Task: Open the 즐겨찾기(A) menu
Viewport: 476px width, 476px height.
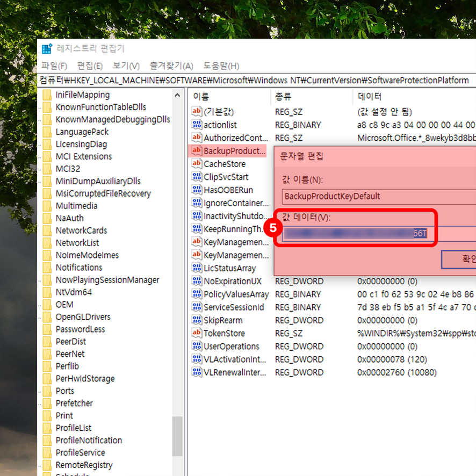Action: [171, 66]
